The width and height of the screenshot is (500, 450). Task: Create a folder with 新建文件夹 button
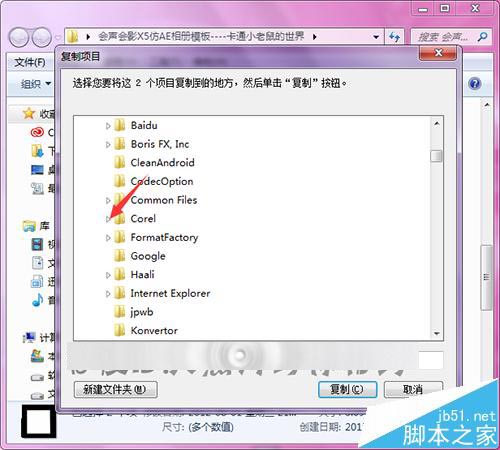click(x=115, y=389)
